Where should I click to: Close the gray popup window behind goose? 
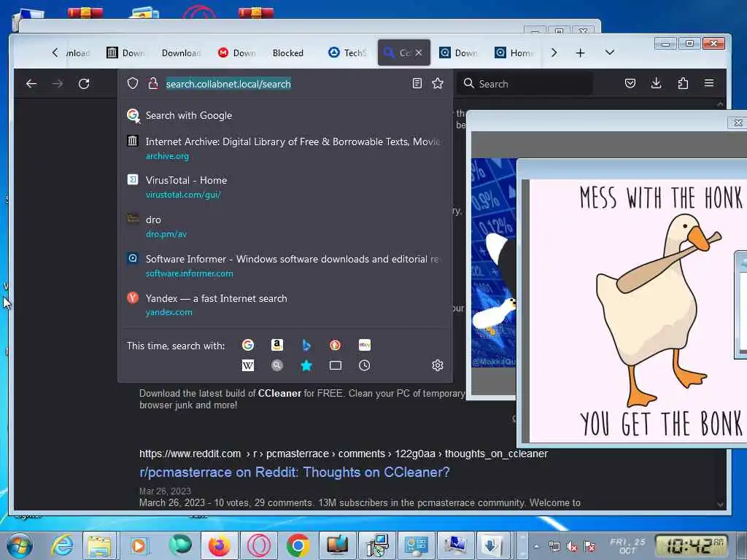[x=738, y=122]
